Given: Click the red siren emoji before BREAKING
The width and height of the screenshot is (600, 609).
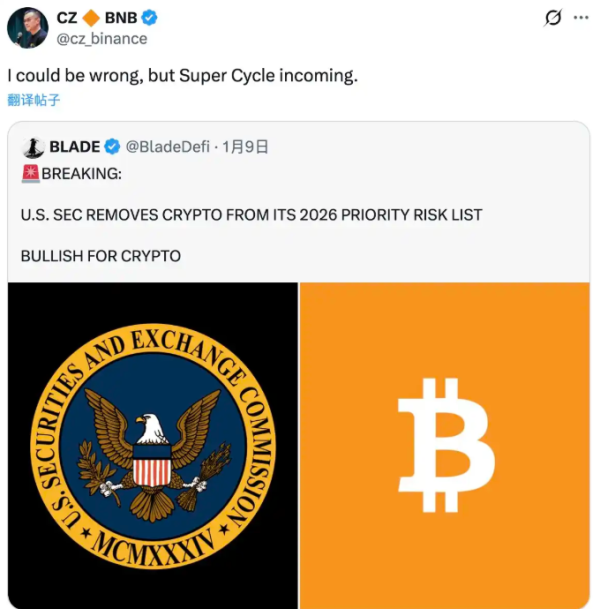Looking at the screenshot, I should [x=30, y=173].
